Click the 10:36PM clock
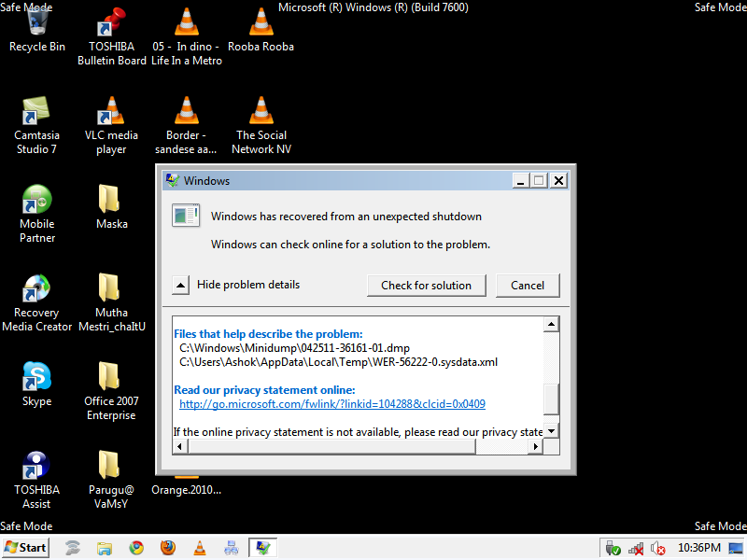747x560 pixels. pyautogui.click(x=698, y=548)
